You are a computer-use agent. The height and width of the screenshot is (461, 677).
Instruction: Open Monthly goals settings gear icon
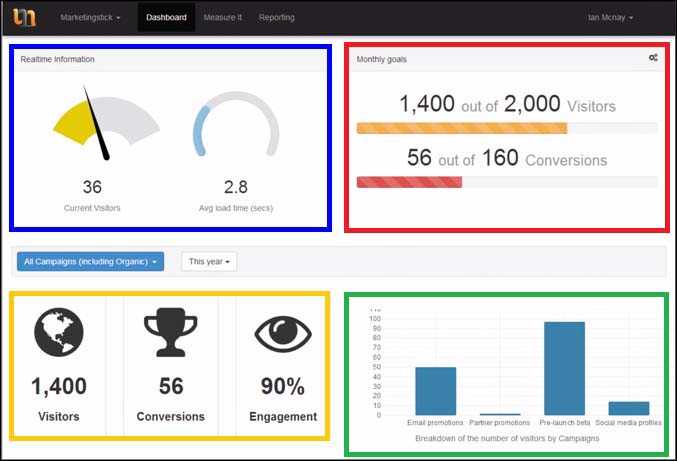click(653, 58)
